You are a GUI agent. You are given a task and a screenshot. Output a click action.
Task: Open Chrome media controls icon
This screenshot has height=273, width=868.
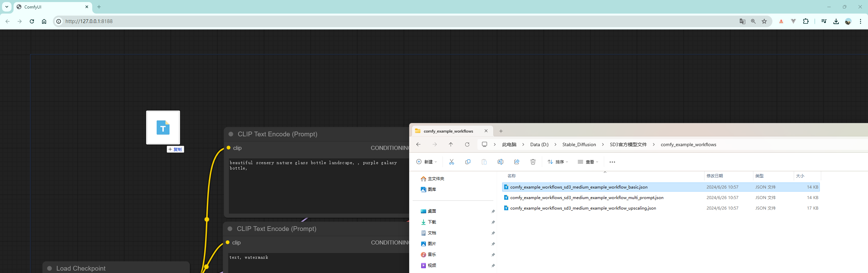(x=824, y=21)
